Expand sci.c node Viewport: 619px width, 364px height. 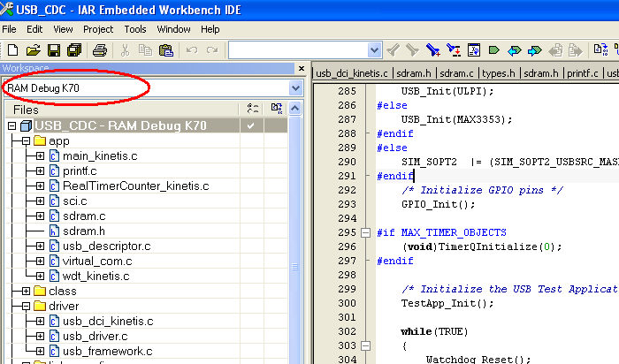coord(41,201)
